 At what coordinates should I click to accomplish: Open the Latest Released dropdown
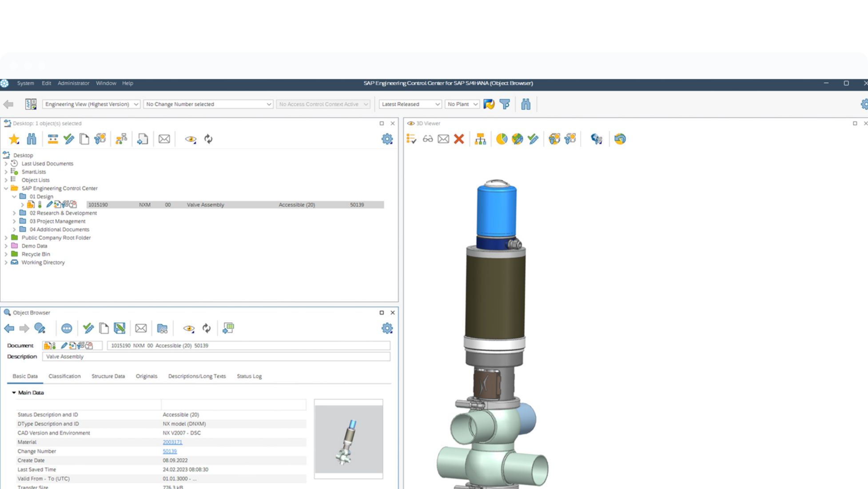(410, 104)
